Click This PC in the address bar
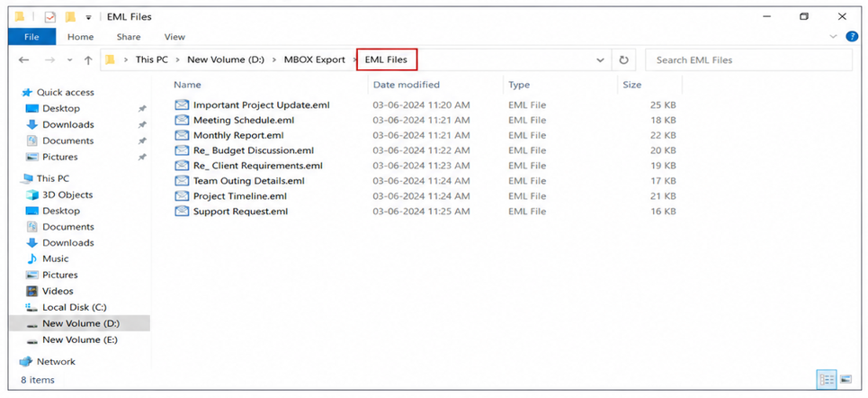This screenshot has width=868, height=398. 152,59
